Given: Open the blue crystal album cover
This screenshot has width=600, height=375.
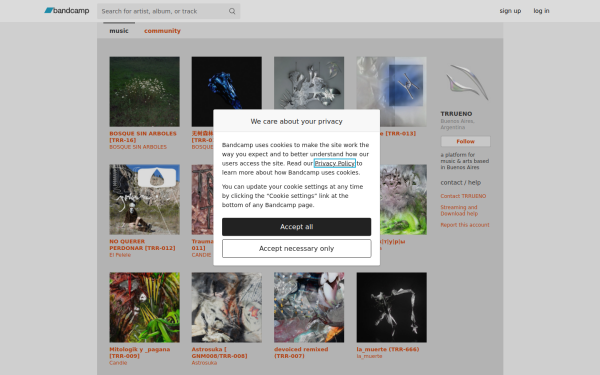Looking at the screenshot, I should coord(227,83).
